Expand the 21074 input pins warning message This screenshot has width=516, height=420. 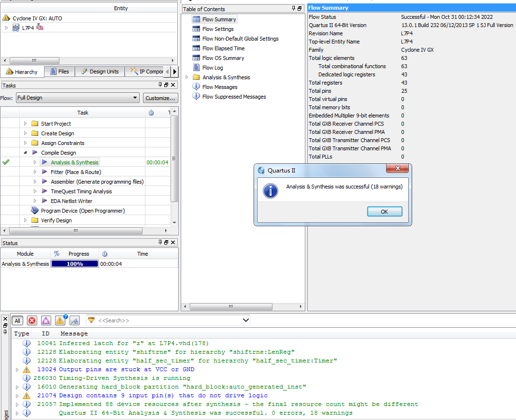coord(17,396)
